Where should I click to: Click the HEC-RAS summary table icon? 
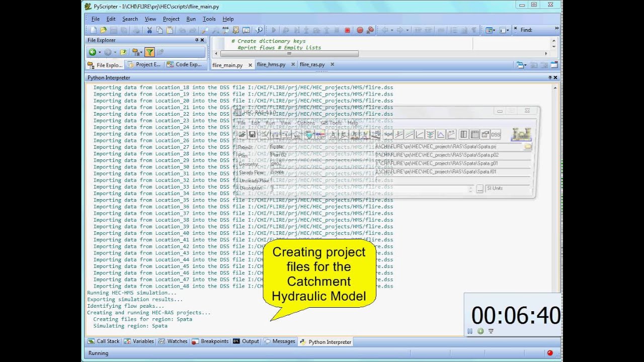tap(475, 134)
